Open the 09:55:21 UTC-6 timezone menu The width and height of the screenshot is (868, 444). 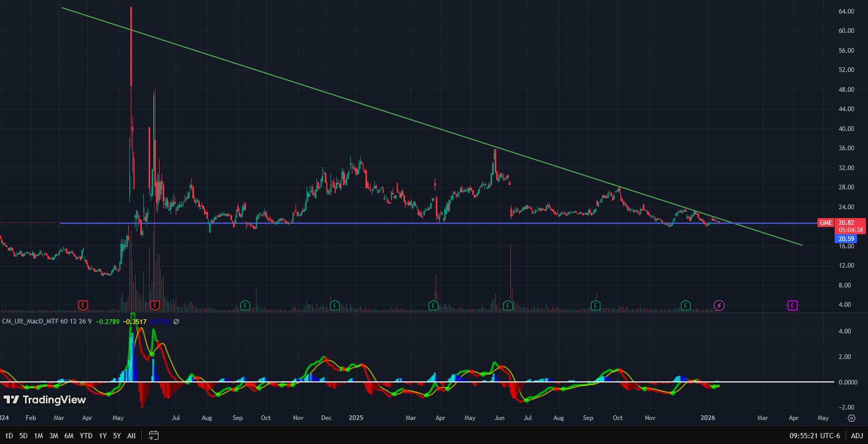[815, 436]
